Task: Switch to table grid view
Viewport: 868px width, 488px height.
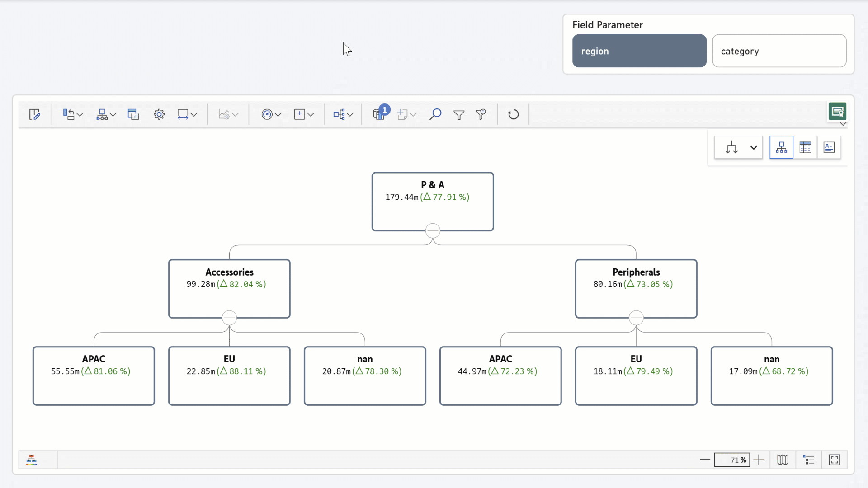Action: [x=805, y=147]
